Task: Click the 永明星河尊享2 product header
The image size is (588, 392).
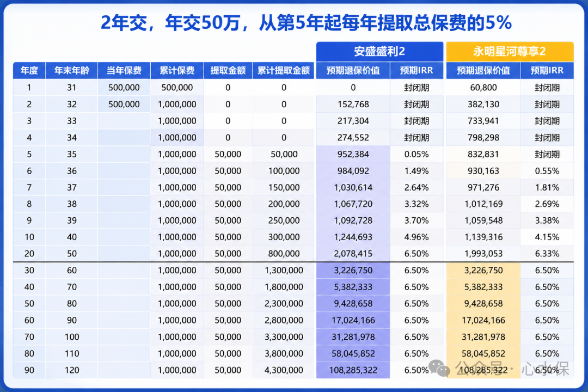Action: coord(509,51)
